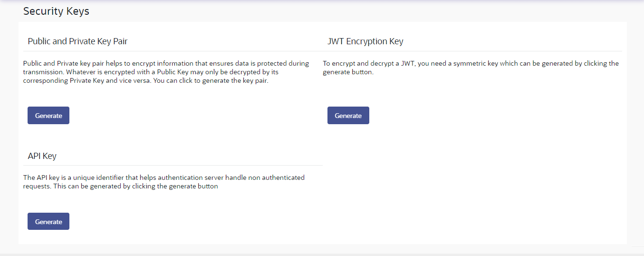Select the JWT Encryption Key heading
The width and height of the screenshot is (644, 256).
click(365, 41)
